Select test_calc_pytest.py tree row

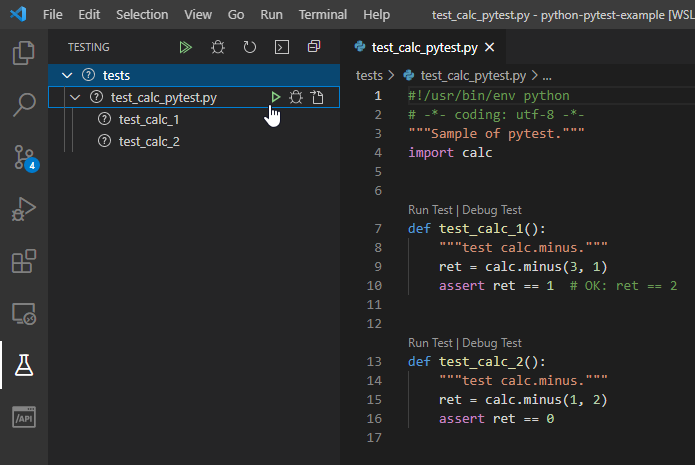point(194,97)
